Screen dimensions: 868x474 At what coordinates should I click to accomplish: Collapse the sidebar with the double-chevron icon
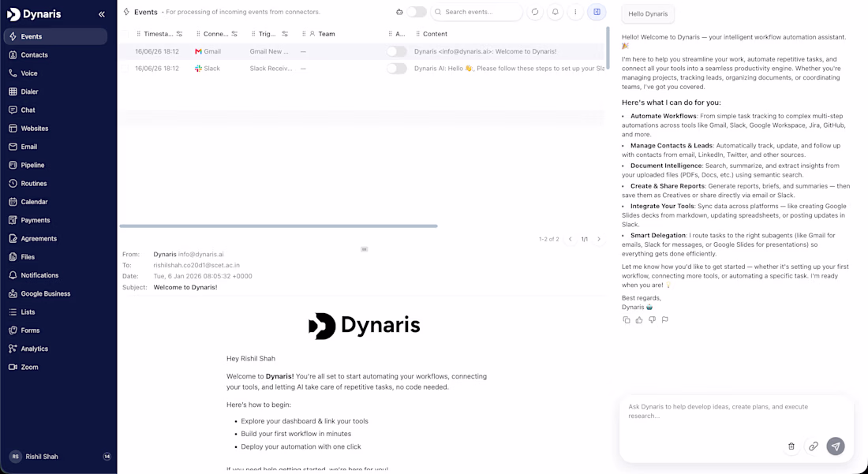(101, 14)
